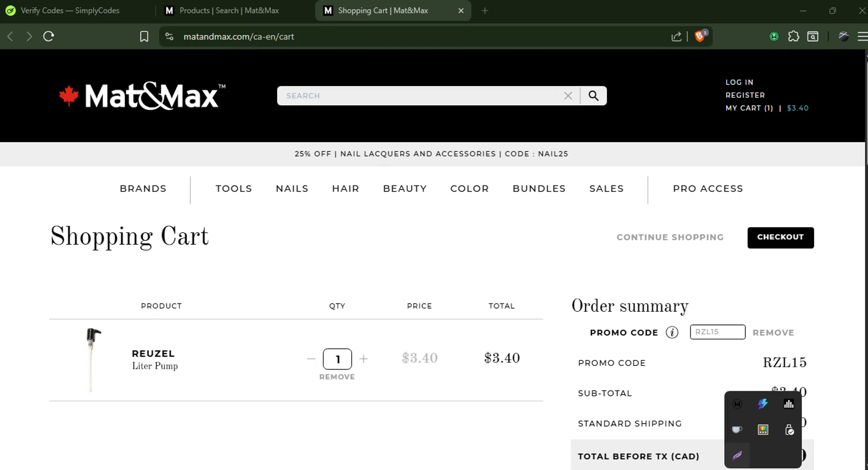Screen dimensions: 868x470
Task: Open the grey cup extension icon
Action: 737,430
